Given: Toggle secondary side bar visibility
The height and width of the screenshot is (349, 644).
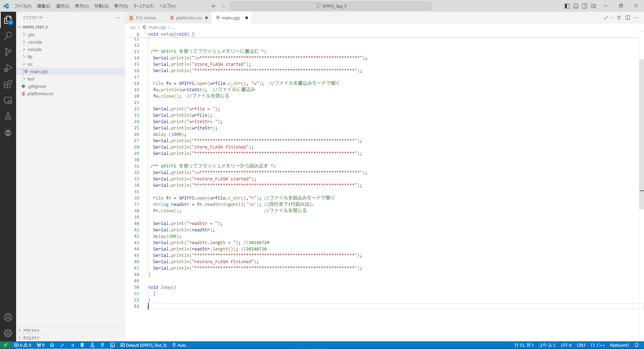Looking at the screenshot, I should click(x=585, y=6).
